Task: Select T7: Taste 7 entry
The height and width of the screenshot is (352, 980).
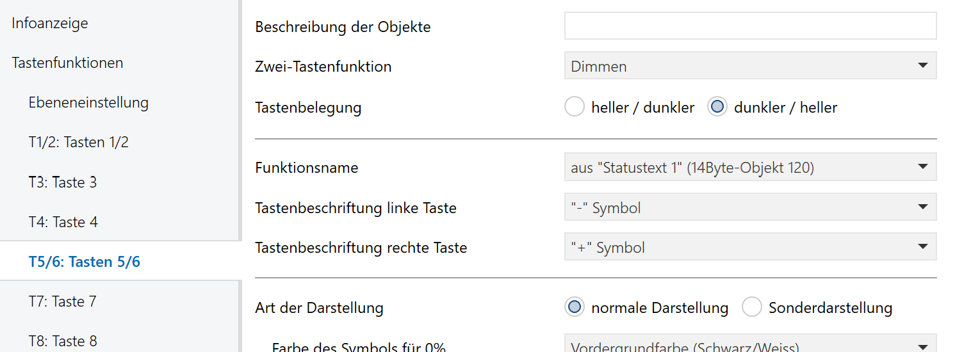Action: (63, 301)
